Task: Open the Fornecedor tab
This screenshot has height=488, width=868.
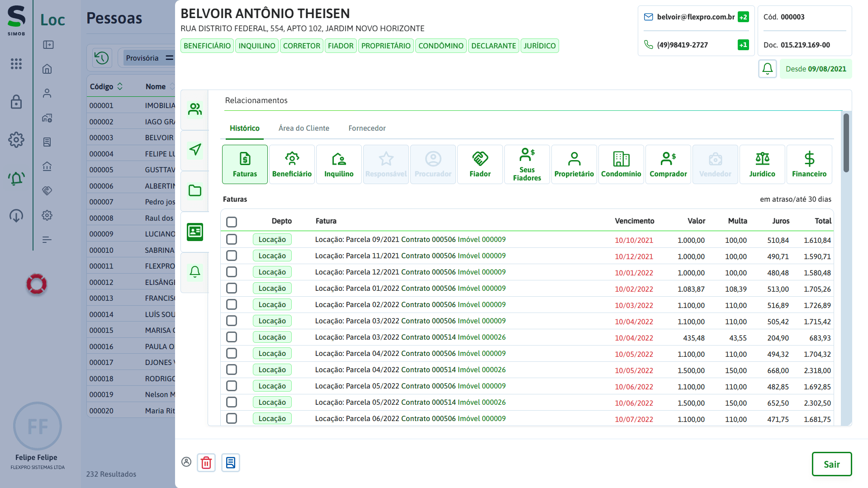Action: coord(367,128)
